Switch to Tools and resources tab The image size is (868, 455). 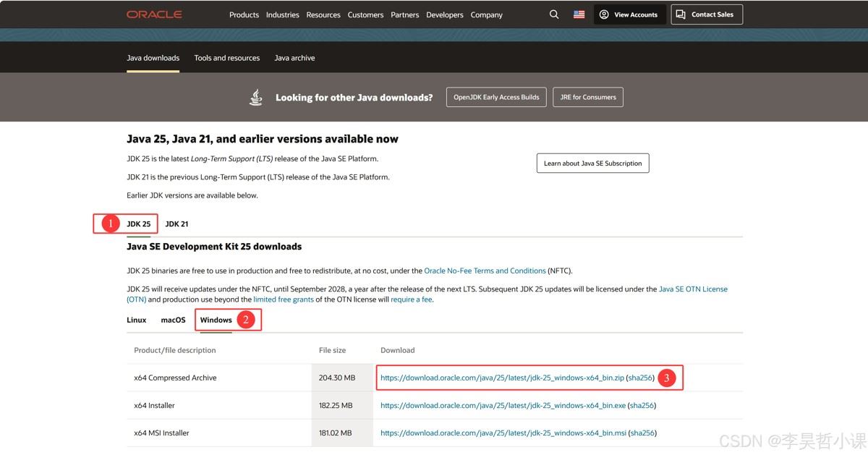[x=226, y=58]
